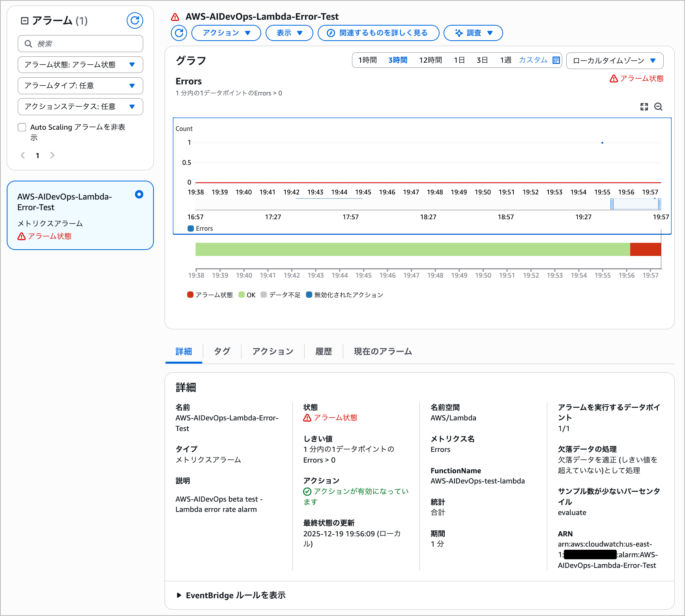Viewport: 685px width, 616px height.
Task: Switch to the 履歴 tab
Action: pyautogui.click(x=324, y=351)
